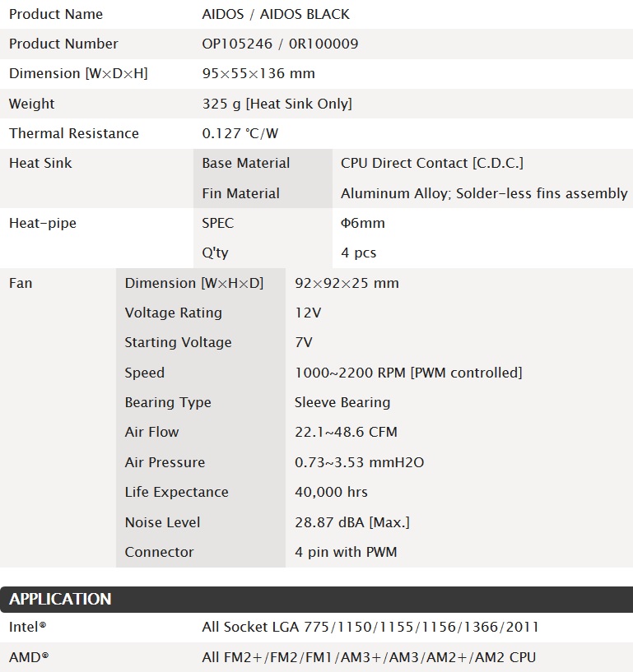633x672 pixels.
Task: Click the Φ6mm heat-pipe spec value
Action: click(362, 223)
